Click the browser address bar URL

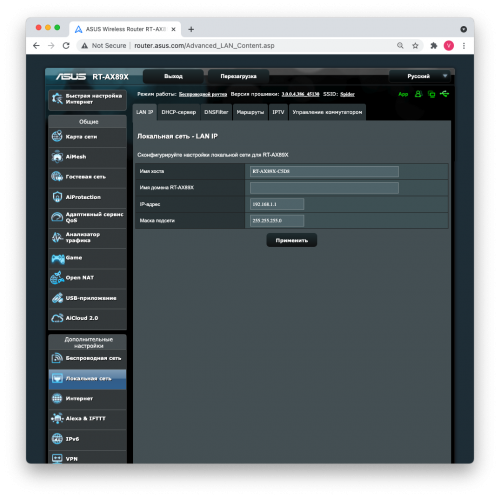coord(204,46)
